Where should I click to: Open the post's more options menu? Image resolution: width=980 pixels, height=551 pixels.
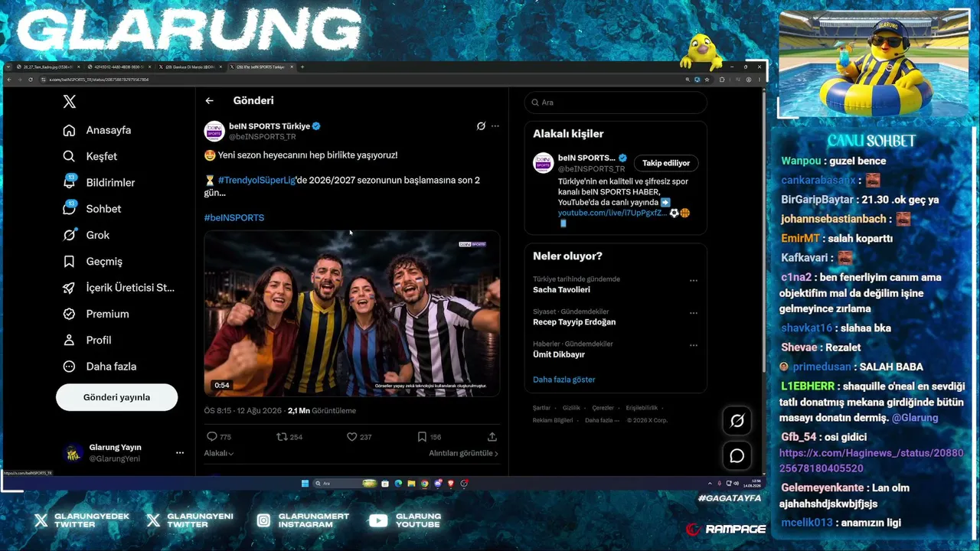click(x=495, y=126)
